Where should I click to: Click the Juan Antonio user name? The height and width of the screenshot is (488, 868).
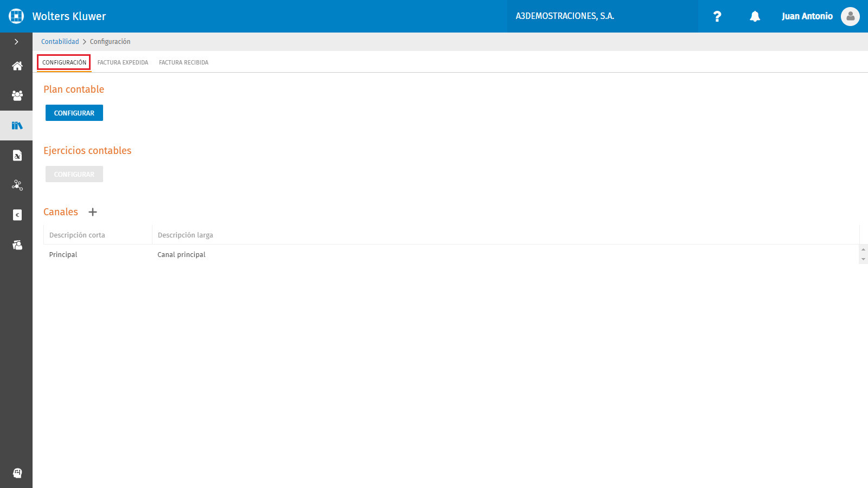[807, 16]
